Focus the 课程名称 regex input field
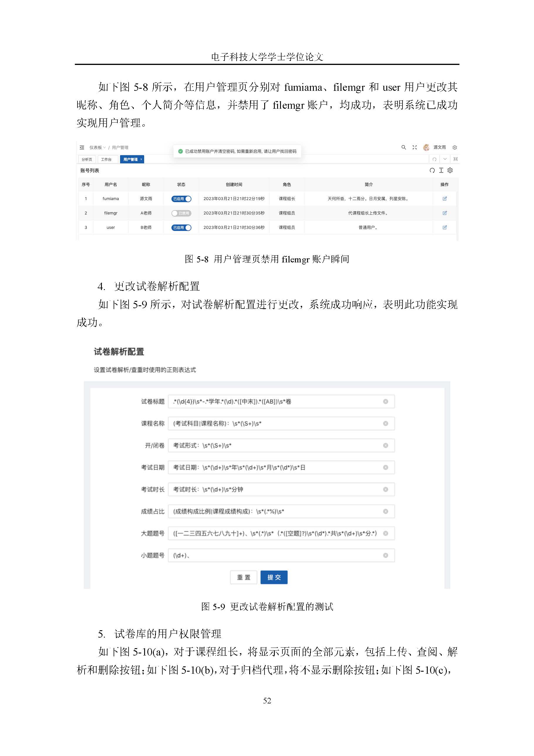534x756 pixels. coord(281,423)
